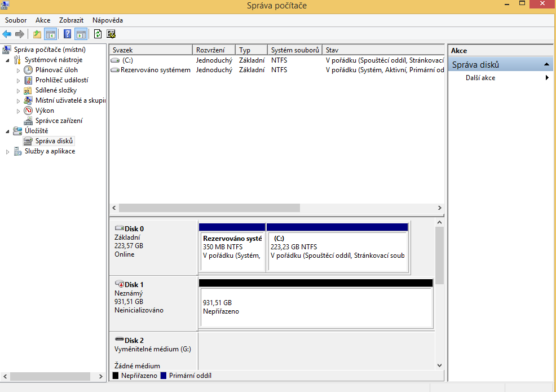Click the blue Back arrow in toolbar
This screenshot has width=556, height=392.
click(7, 34)
